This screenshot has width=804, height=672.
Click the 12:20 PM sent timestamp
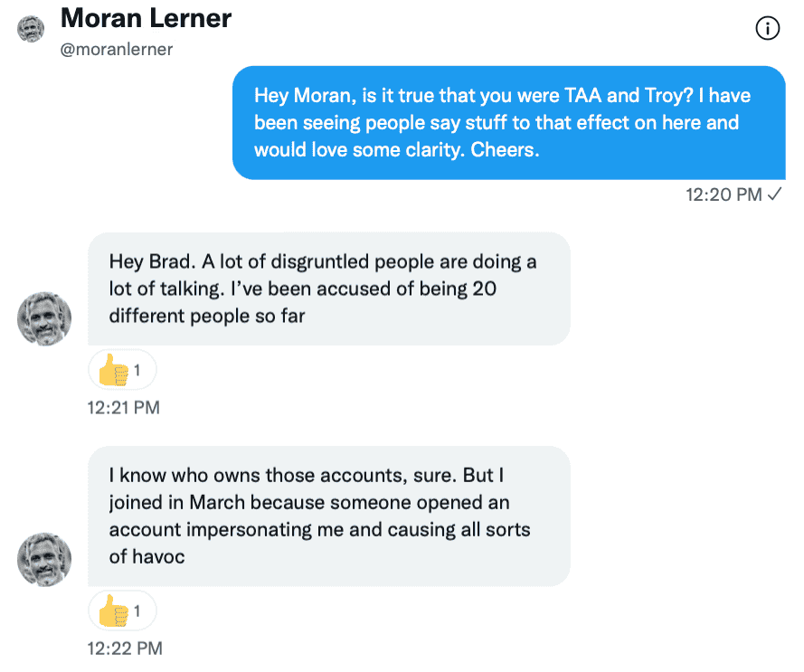coord(724,195)
